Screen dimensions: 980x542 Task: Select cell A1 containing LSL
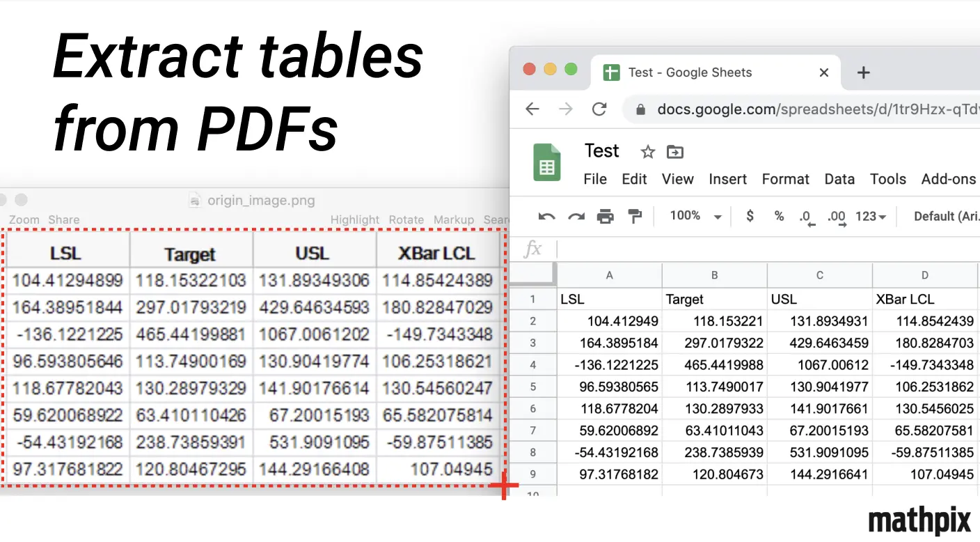pyautogui.click(x=609, y=299)
